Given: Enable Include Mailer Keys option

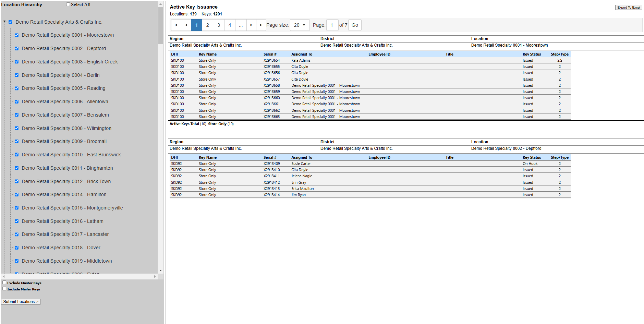Looking at the screenshot, I should (x=4, y=289).
